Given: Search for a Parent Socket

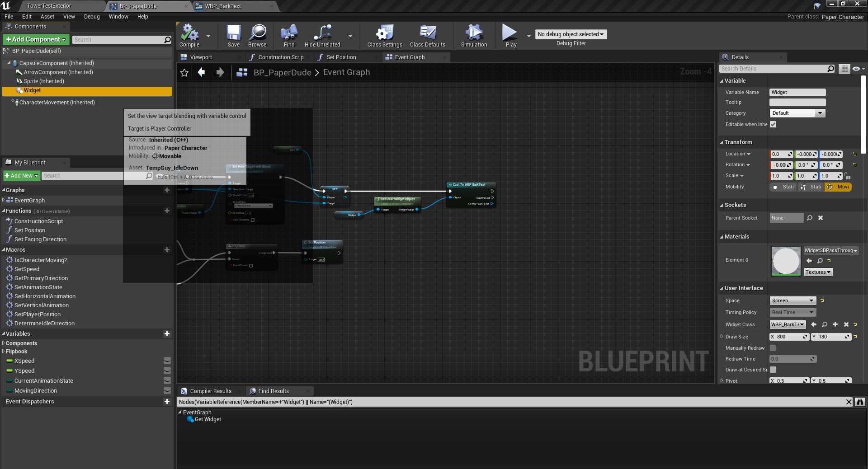Looking at the screenshot, I should 810,218.
